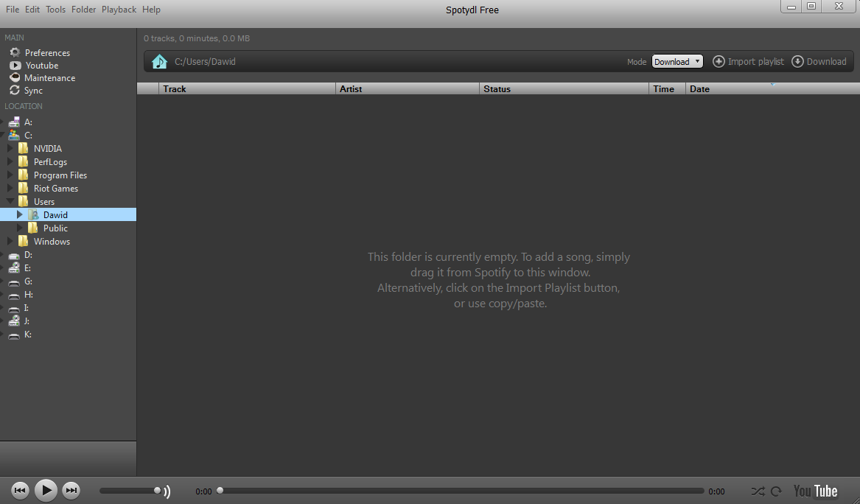The width and height of the screenshot is (860, 504).
Task: Sort by Artist column header
Action: coord(408,89)
